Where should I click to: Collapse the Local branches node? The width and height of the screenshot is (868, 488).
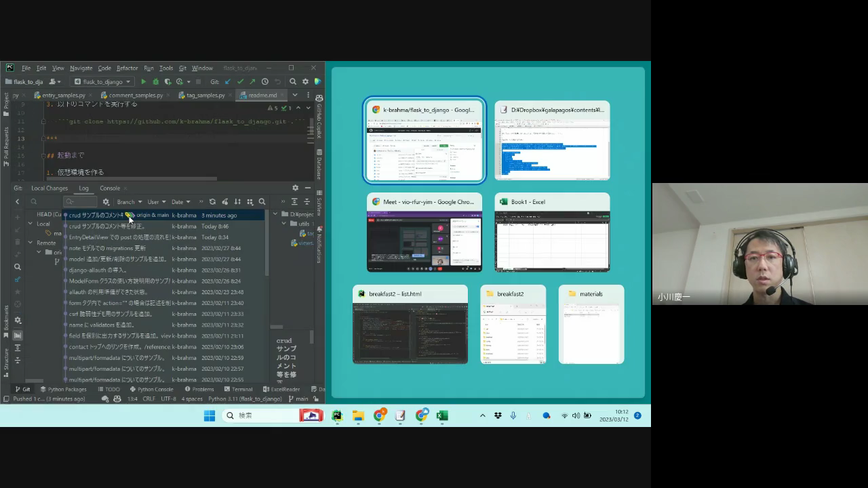(x=30, y=224)
